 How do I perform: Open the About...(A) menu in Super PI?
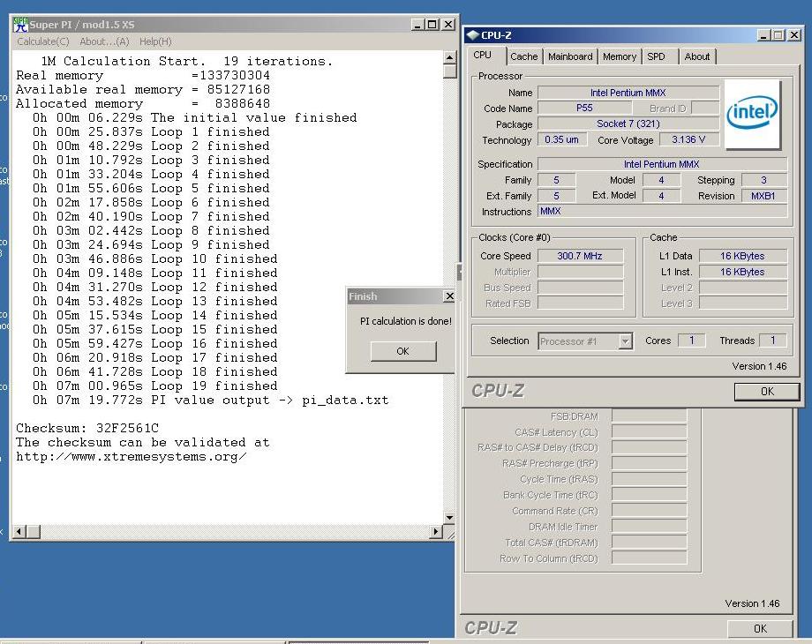tap(104, 41)
